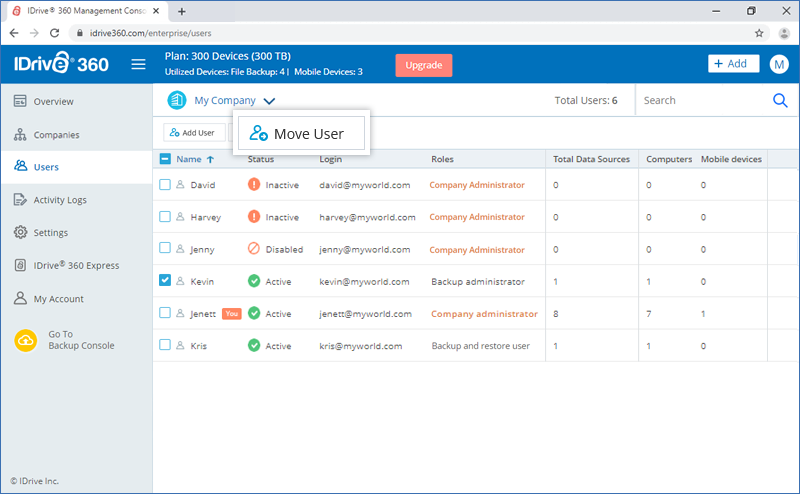Image resolution: width=800 pixels, height=494 pixels.
Task: Click the My Company building icon
Action: click(x=177, y=100)
